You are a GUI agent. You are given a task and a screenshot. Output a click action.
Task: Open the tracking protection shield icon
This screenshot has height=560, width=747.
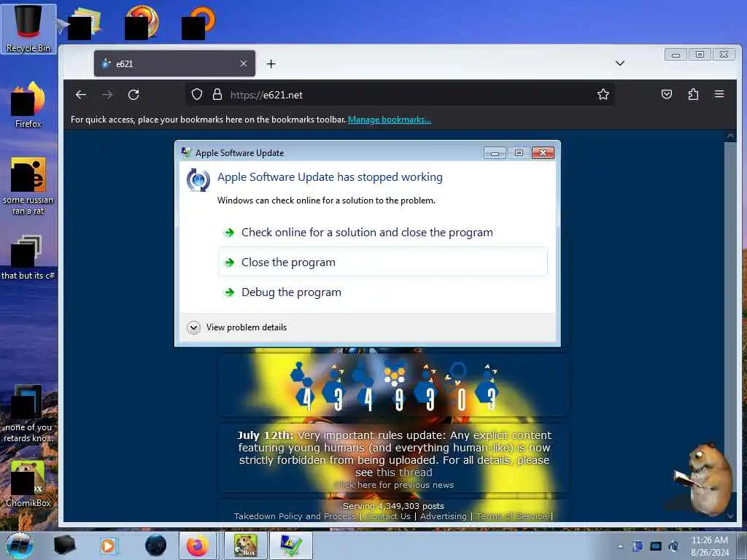click(x=197, y=94)
